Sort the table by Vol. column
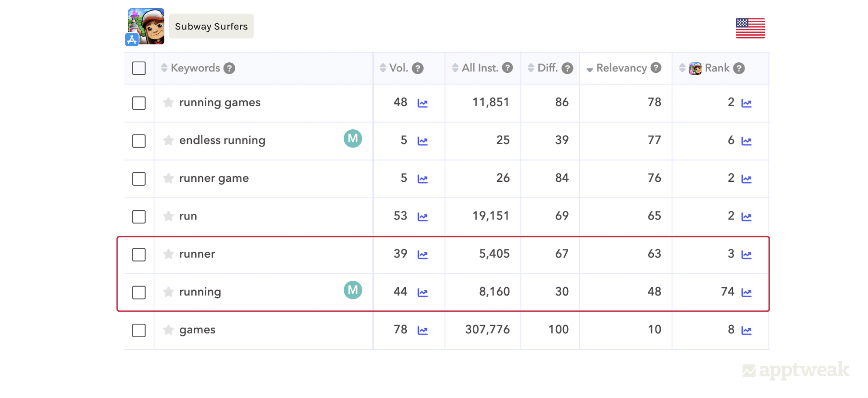868x398 pixels. click(x=383, y=68)
